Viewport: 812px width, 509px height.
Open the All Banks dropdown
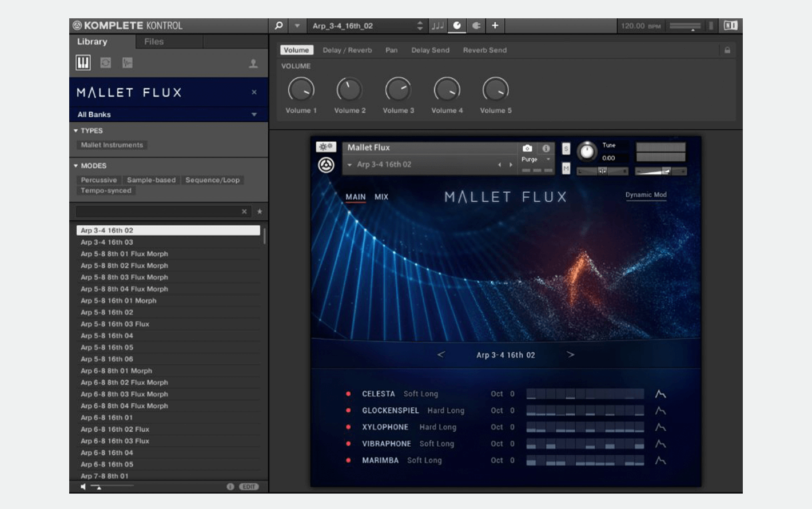point(168,114)
